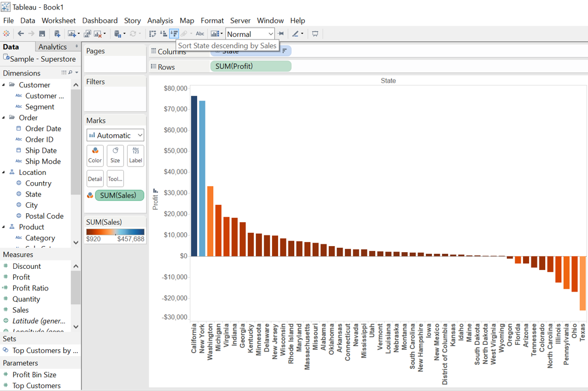
Task: Toggle the Fix axes pin button
Action: pyautogui.click(x=281, y=34)
